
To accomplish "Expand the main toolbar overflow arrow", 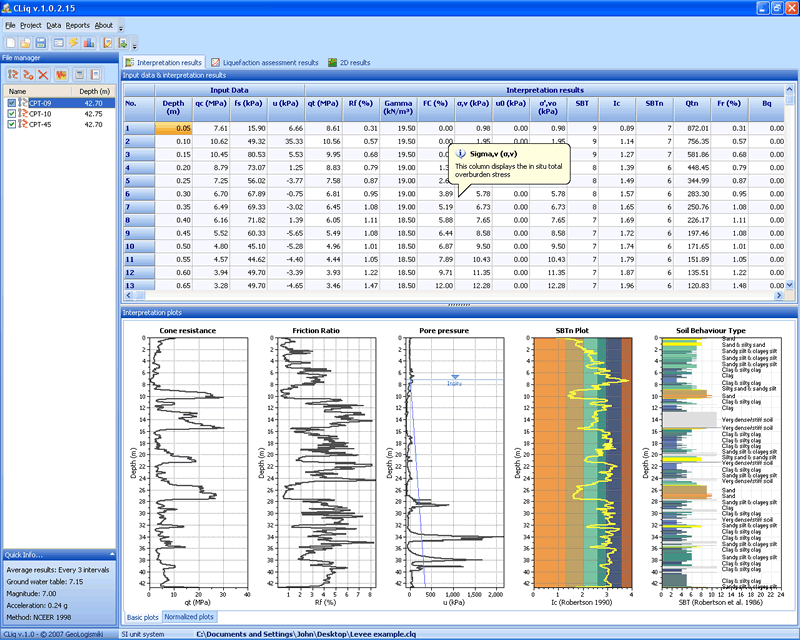I will [135, 45].
